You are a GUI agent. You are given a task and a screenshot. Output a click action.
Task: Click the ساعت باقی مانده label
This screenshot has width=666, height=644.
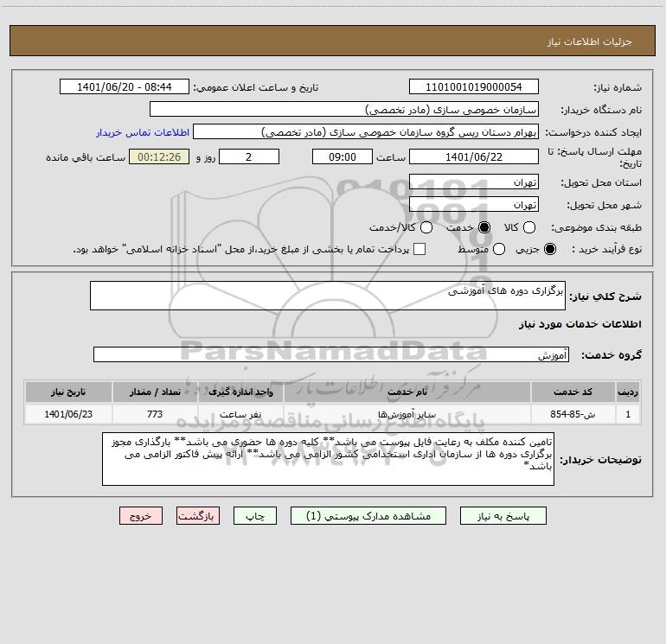[86, 157]
